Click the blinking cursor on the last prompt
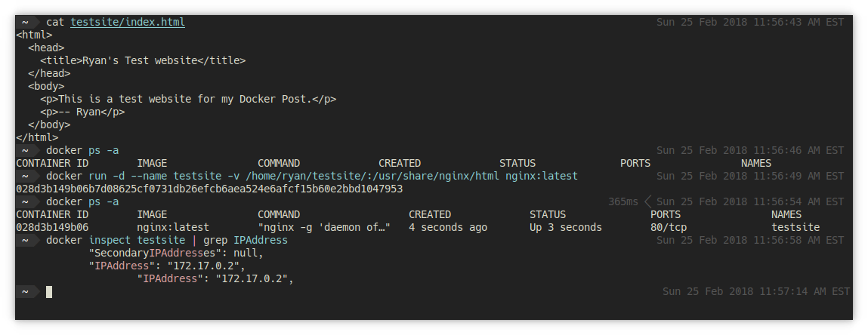Screen dimensions: 868x335 click(x=49, y=291)
